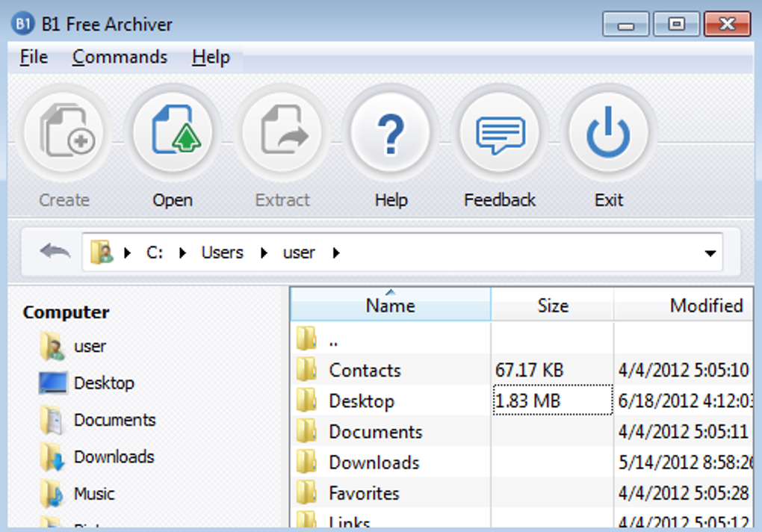Go back with the back arrow icon

pos(55,252)
